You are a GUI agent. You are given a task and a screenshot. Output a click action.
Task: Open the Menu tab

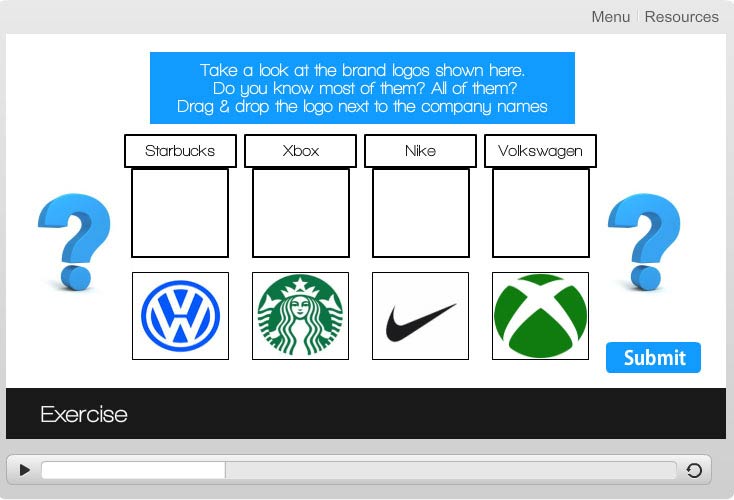click(610, 17)
